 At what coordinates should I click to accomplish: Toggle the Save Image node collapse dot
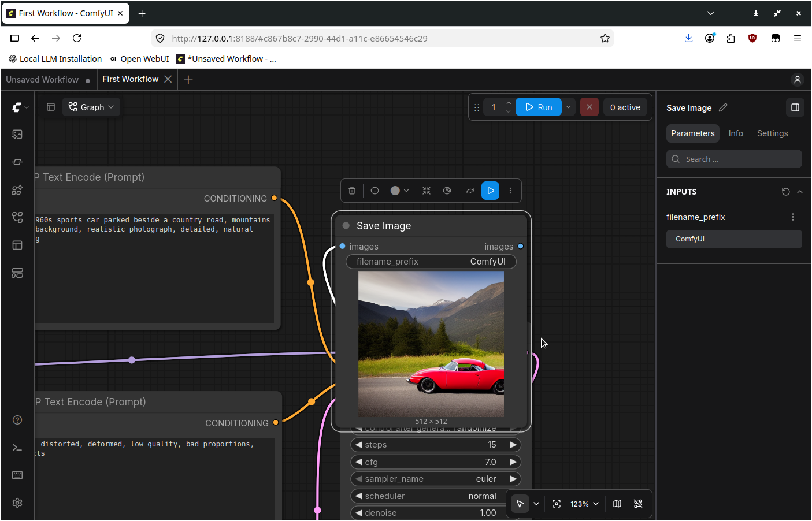coord(346,226)
